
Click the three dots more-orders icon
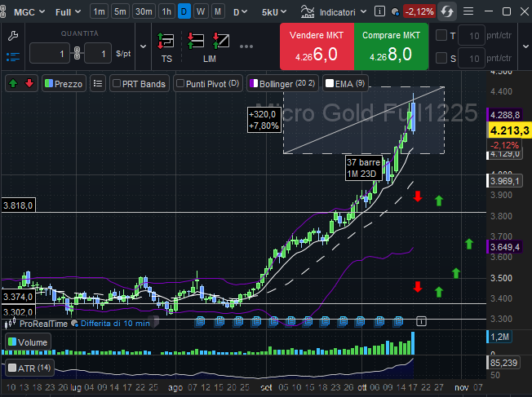tap(247, 45)
